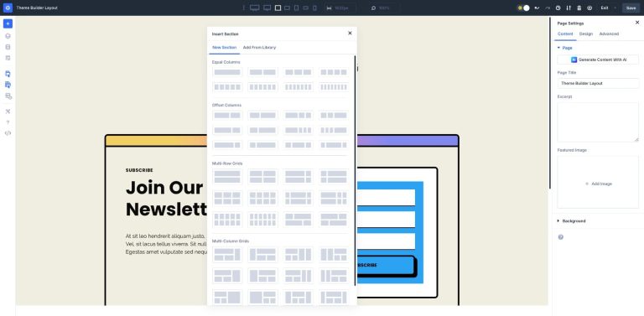644x316 pixels.
Task: Click the canvas width value field
Action: pos(340,8)
